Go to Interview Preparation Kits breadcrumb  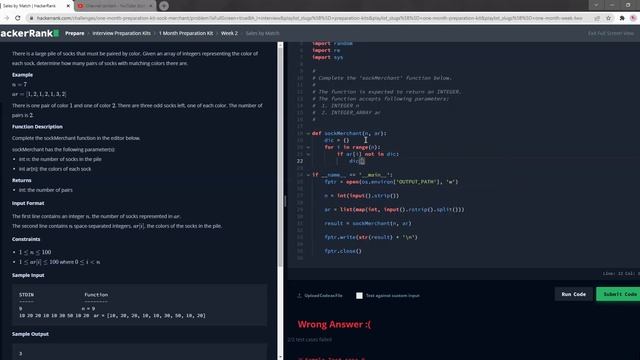(x=121, y=33)
